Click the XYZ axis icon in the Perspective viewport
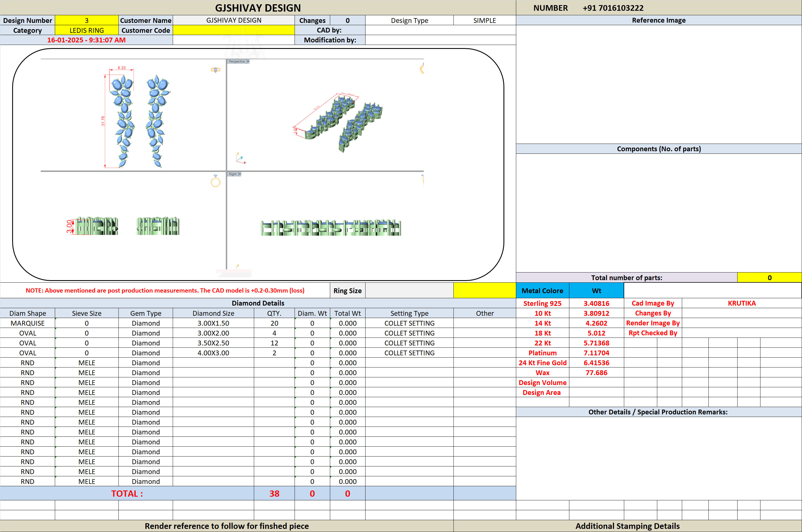 241,159
